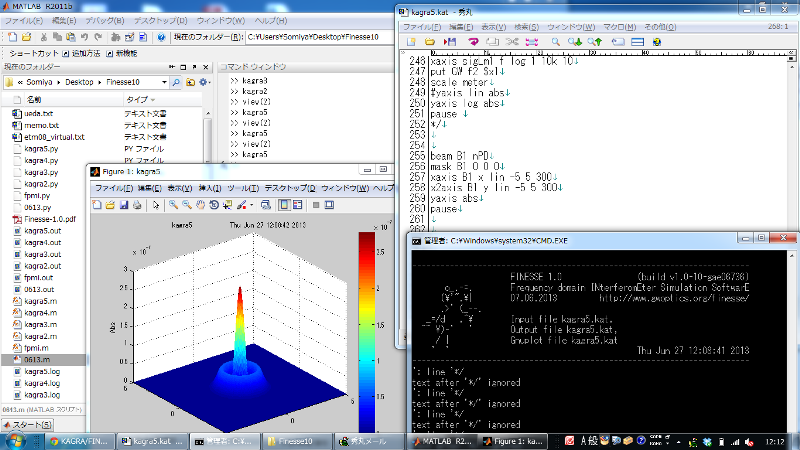The height and width of the screenshot is (450, 800).
Task: Select kagra5.m in file list
Action: pyautogui.click(x=40, y=301)
